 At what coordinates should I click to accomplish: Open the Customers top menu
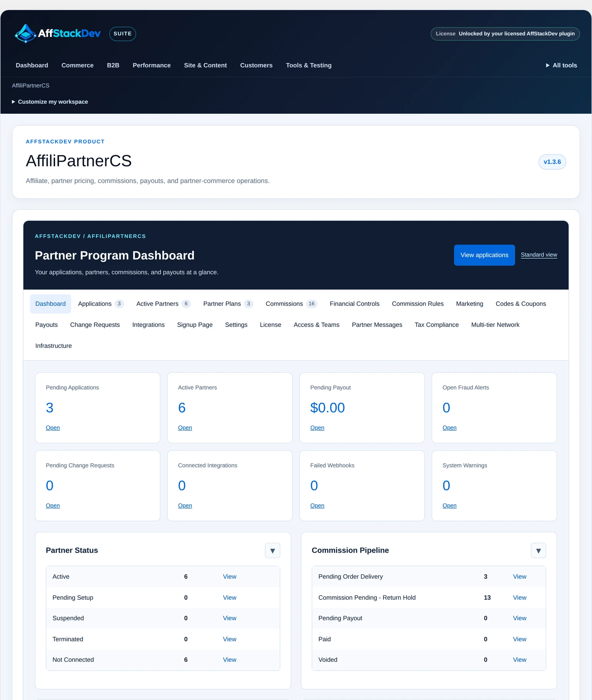coord(256,65)
